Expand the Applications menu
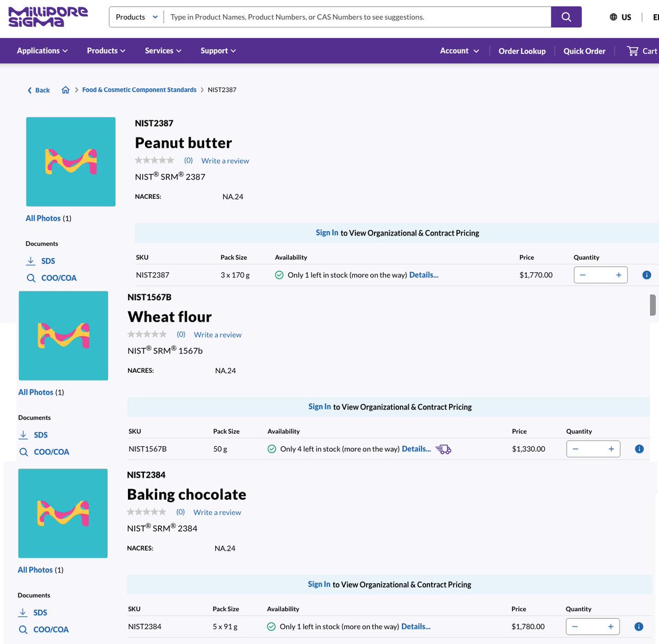 pyautogui.click(x=42, y=51)
